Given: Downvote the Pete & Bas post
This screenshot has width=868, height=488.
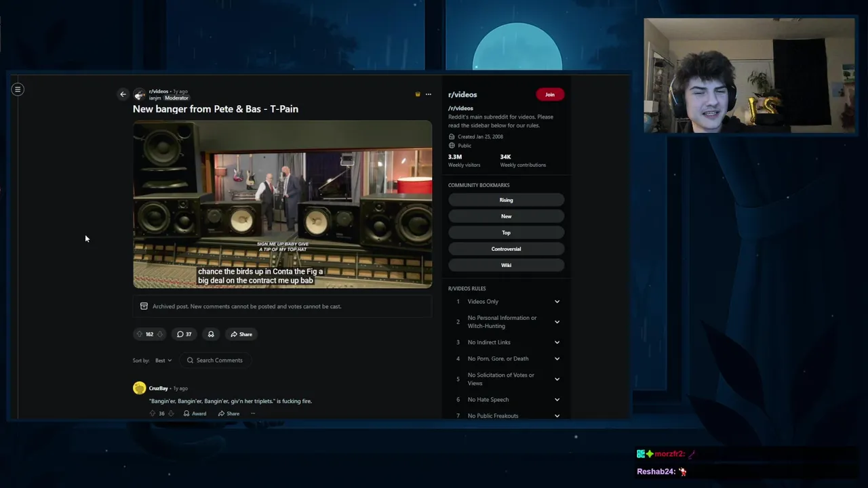Looking at the screenshot, I should pos(160,334).
